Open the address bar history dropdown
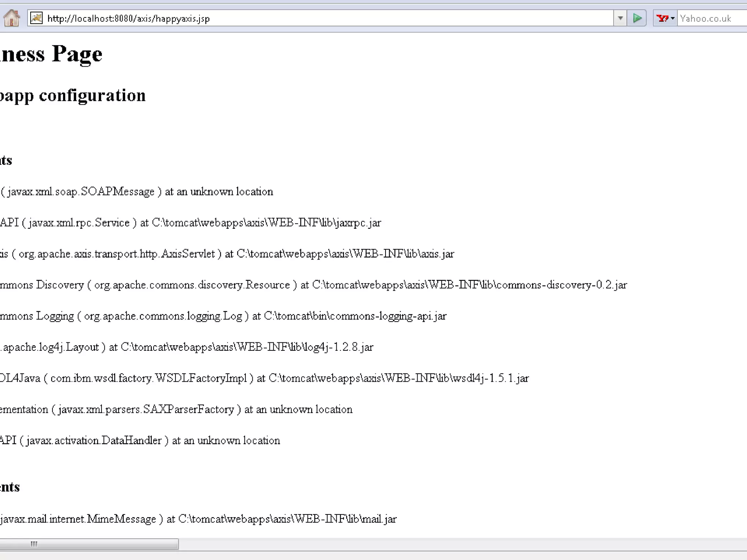Viewport: 747px width, 560px height. point(620,18)
